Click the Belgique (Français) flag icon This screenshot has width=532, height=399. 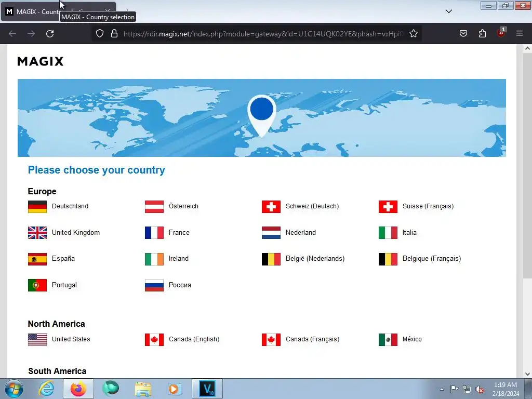[388, 259]
